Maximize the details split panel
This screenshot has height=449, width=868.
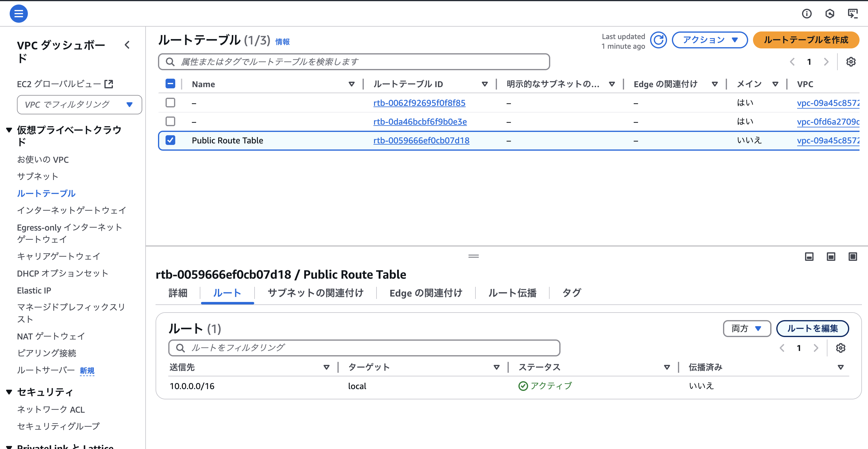[x=853, y=257]
